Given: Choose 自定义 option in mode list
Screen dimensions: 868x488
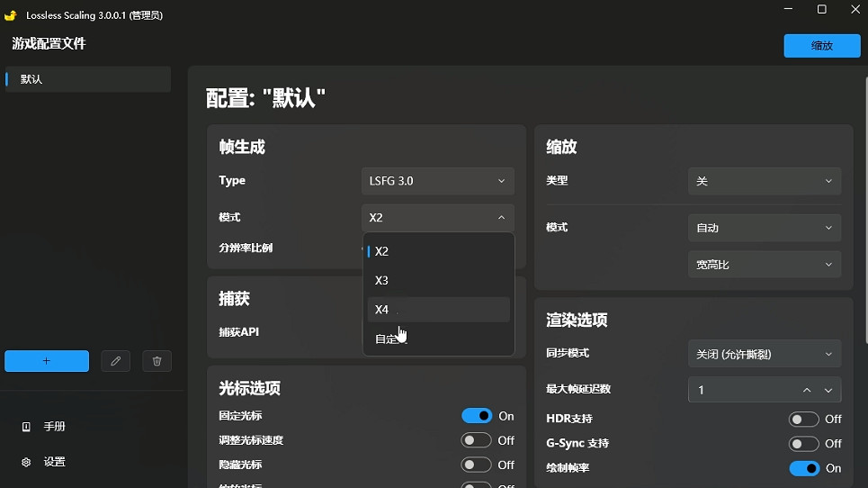Looking at the screenshot, I should (x=438, y=339).
